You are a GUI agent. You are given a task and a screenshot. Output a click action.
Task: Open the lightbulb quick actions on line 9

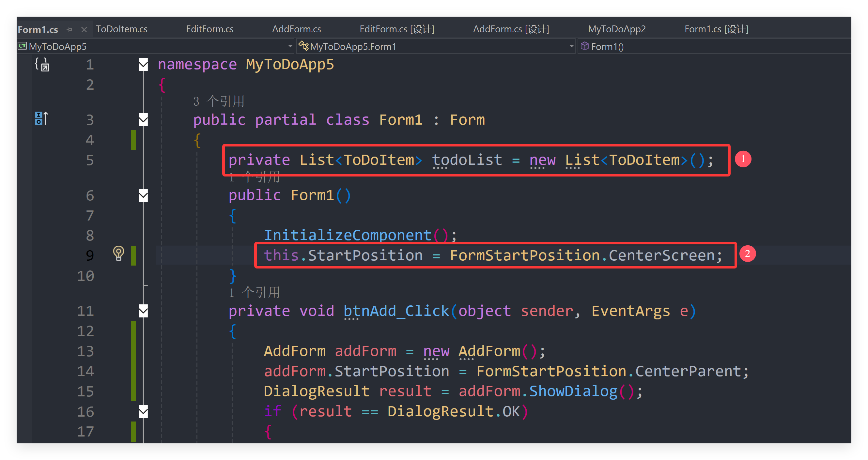118,253
